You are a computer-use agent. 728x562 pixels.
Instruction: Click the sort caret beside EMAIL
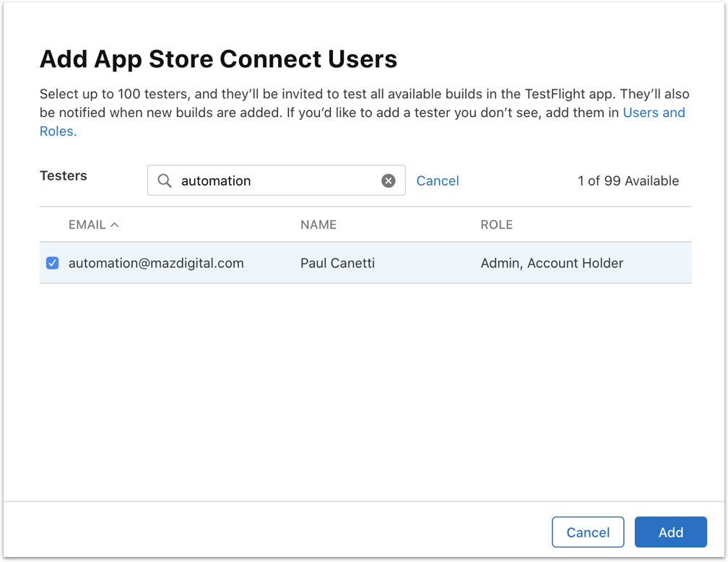(x=114, y=225)
